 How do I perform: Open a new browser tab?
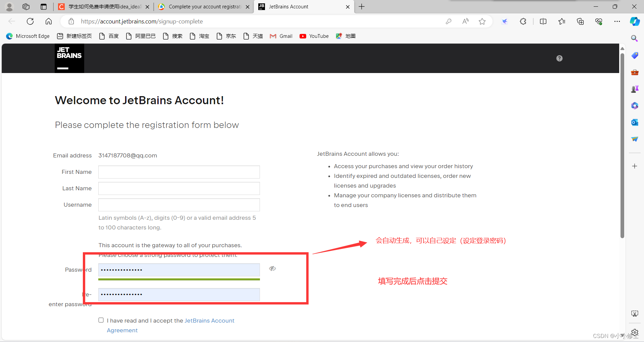(362, 7)
